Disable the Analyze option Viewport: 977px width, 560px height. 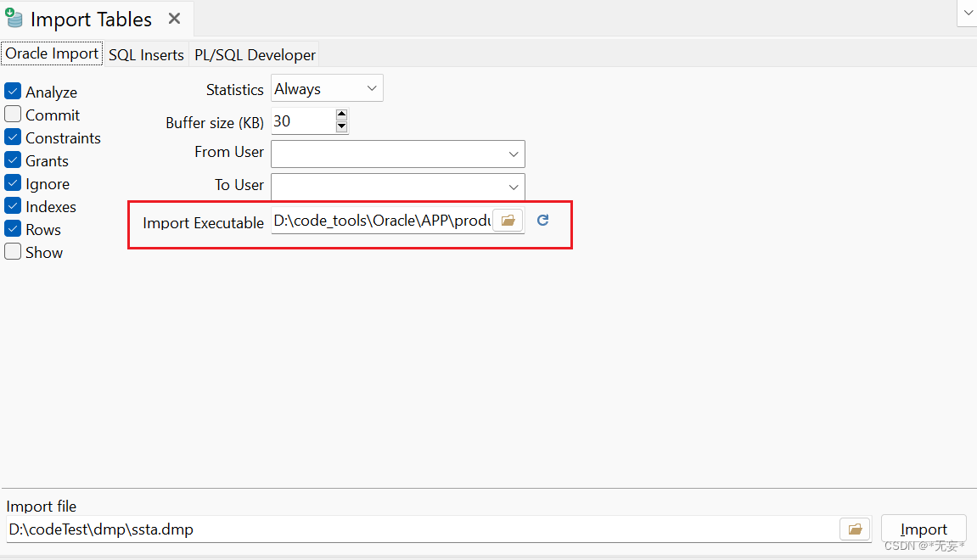13,91
